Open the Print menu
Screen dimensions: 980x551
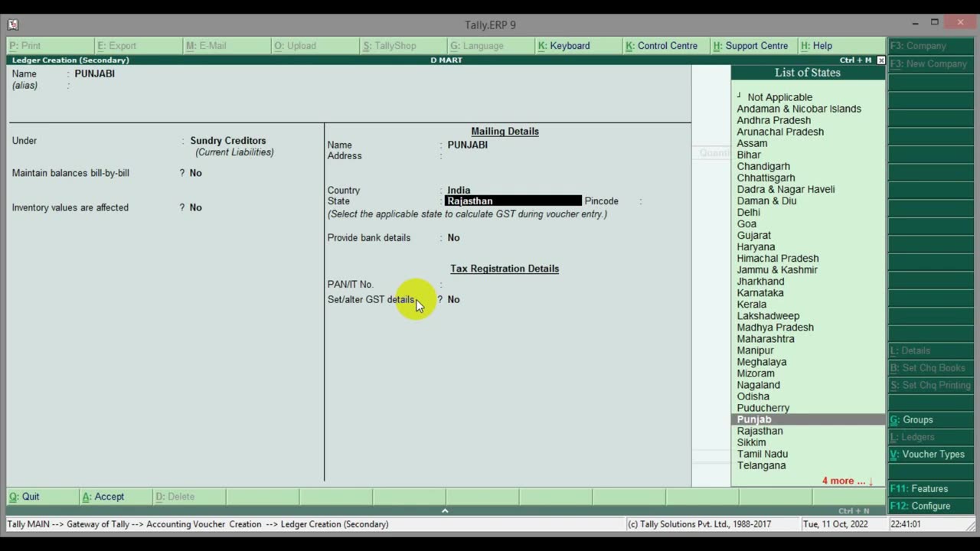(51, 46)
